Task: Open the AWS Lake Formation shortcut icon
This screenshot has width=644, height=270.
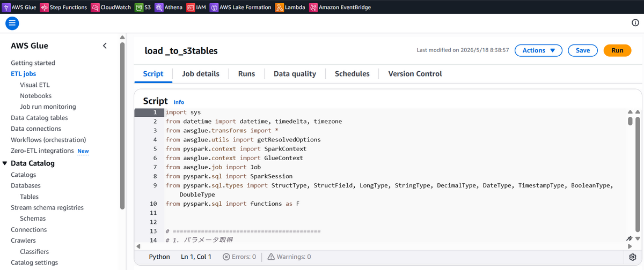Action: pyautogui.click(x=214, y=7)
